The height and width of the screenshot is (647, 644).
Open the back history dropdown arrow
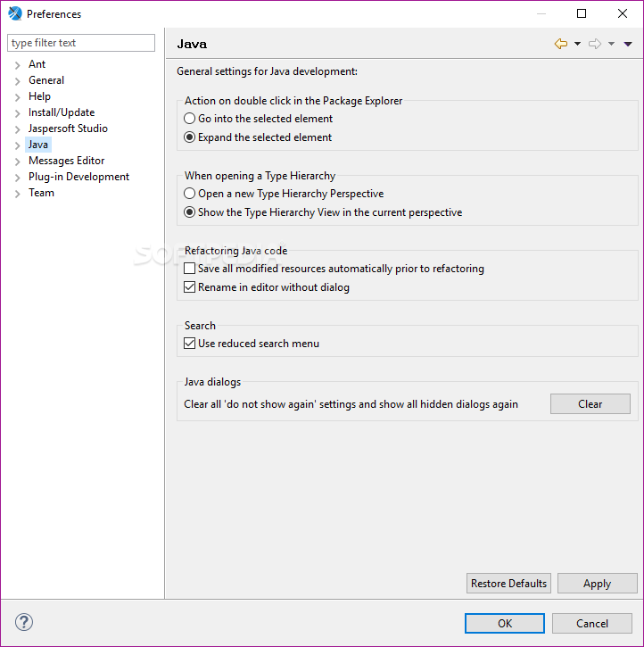tap(577, 44)
